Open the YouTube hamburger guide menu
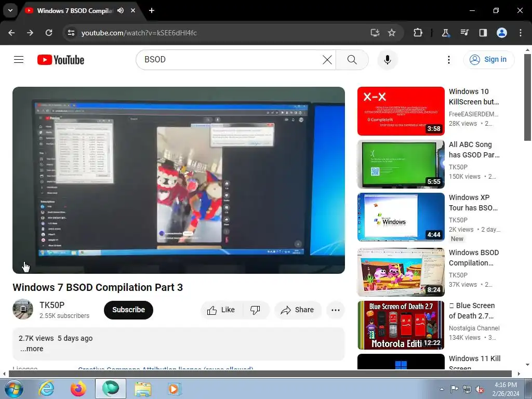 click(x=19, y=60)
